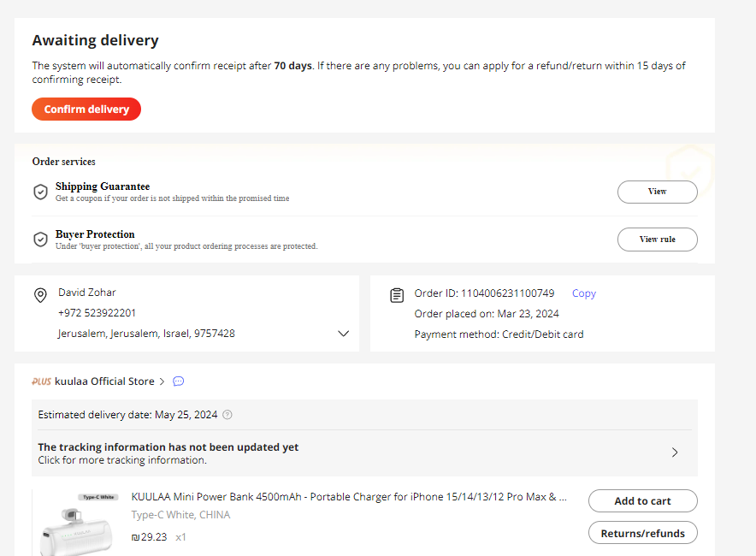Click the Returns/refunds button
The width and height of the screenshot is (756, 556).
[642, 534]
